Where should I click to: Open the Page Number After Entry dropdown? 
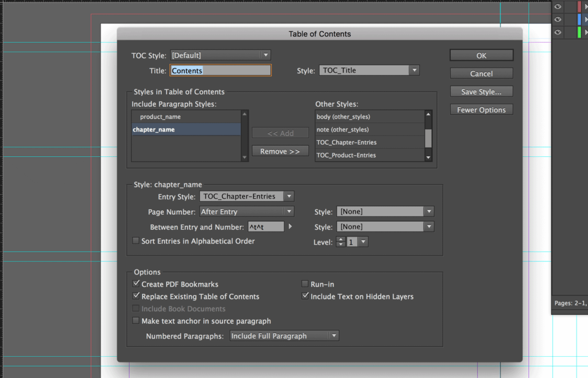click(x=247, y=211)
